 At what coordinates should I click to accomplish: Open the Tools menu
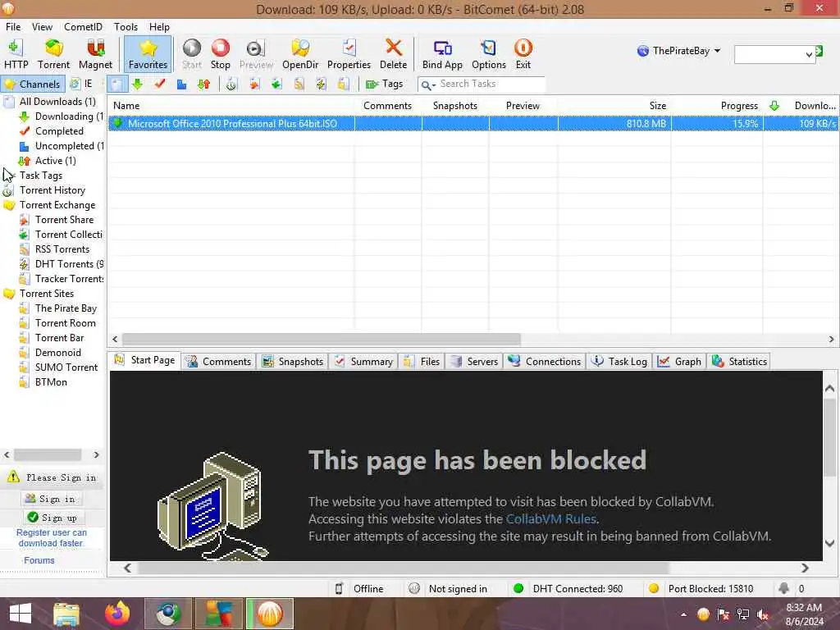[x=126, y=27]
